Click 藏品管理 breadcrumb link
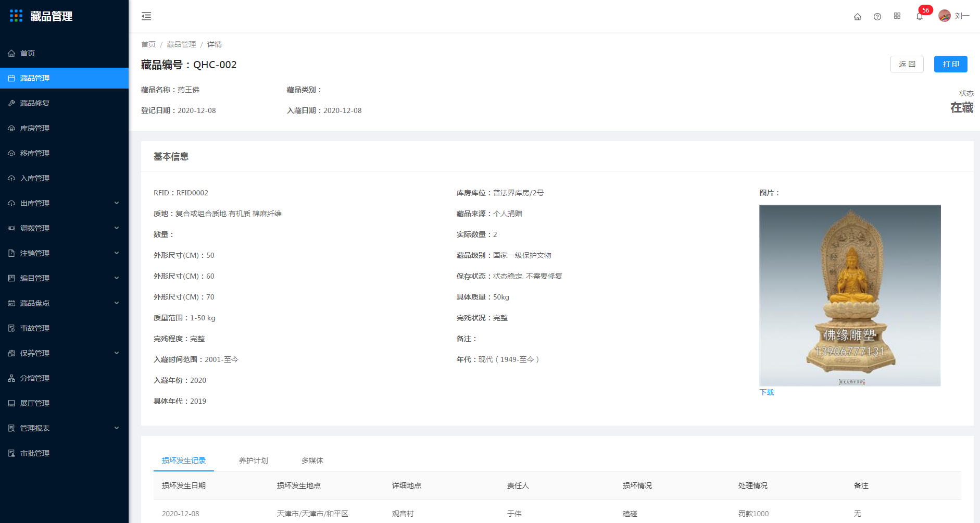Image resolution: width=980 pixels, height=523 pixels. 181,44
